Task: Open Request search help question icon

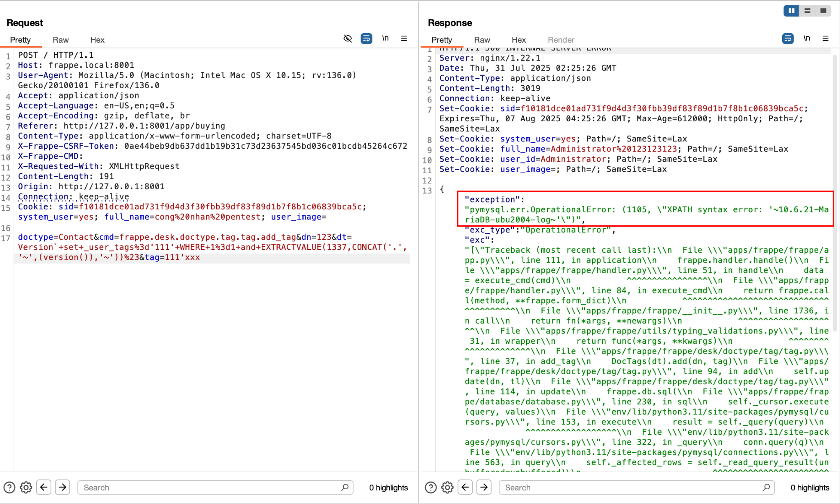Action: pyautogui.click(x=9, y=487)
